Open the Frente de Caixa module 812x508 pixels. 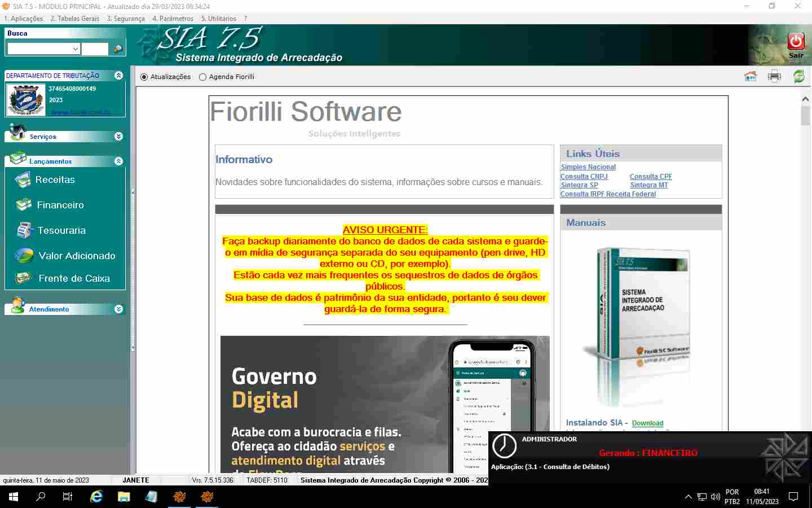tap(73, 279)
